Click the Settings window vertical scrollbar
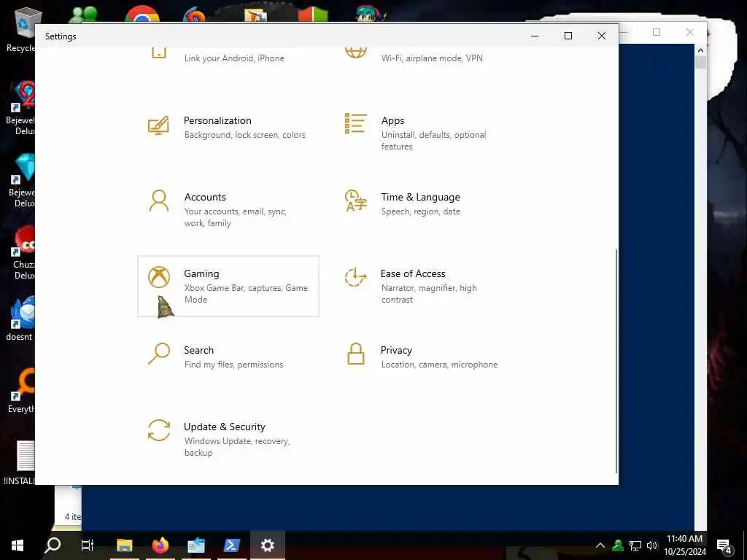The width and height of the screenshot is (747, 560). [616, 361]
